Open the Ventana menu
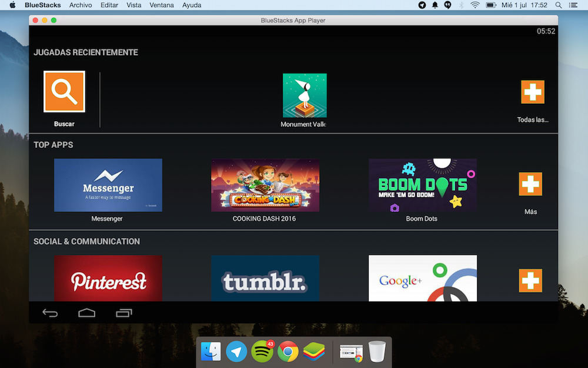The width and height of the screenshot is (588, 368). (162, 5)
